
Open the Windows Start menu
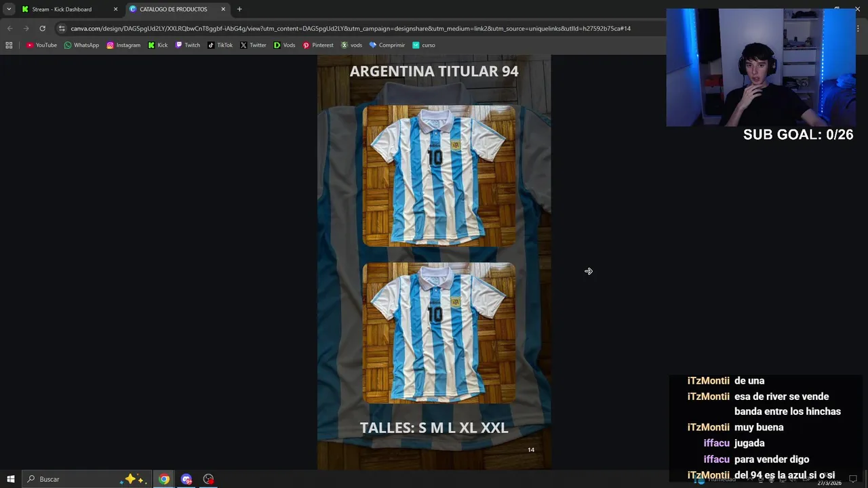coord(10,479)
